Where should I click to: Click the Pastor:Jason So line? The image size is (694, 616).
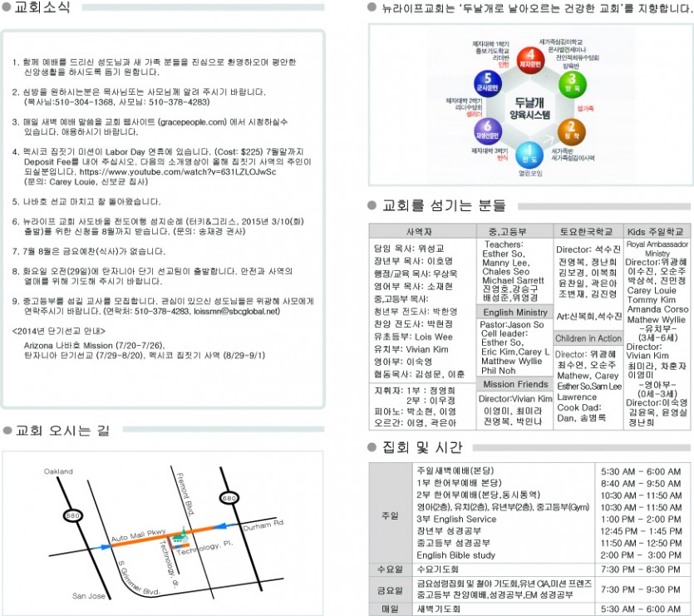click(x=512, y=324)
